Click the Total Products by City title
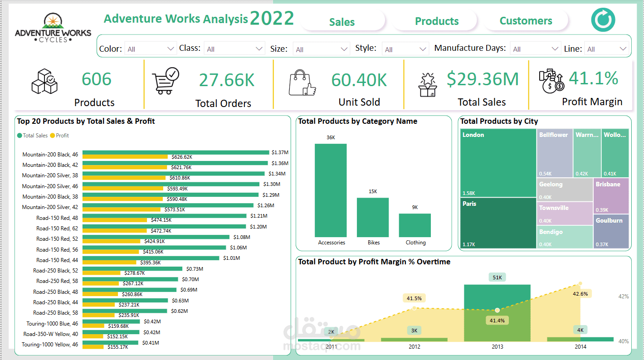Viewport: 644px width, 360px height. [499, 121]
